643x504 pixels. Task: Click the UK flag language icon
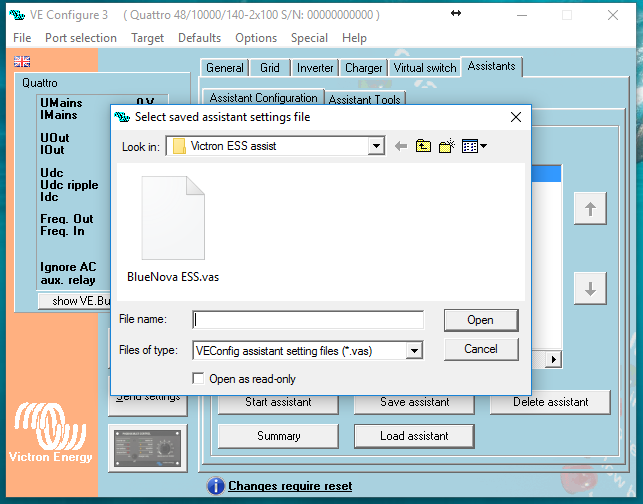point(22,62)
